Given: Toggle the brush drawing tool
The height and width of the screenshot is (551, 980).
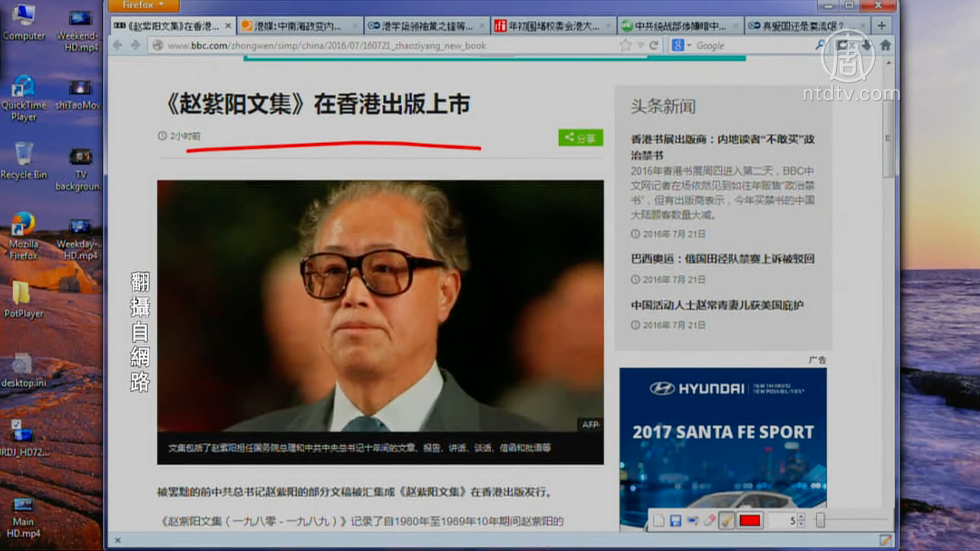Looking at the screenshot, I should point(726,520).
